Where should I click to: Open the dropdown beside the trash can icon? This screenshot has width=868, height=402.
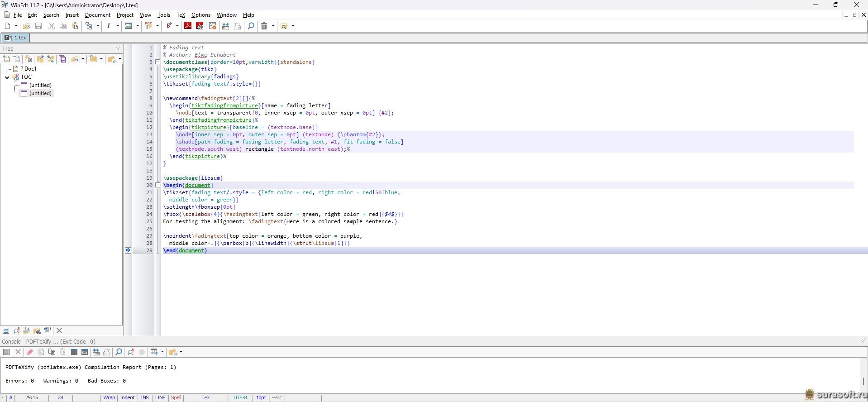273,26
